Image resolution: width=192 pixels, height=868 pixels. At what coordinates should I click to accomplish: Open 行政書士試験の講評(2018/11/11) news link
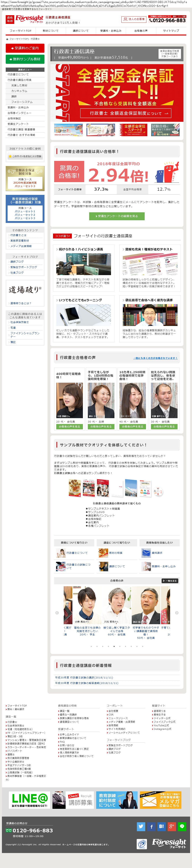pos(84,677)
